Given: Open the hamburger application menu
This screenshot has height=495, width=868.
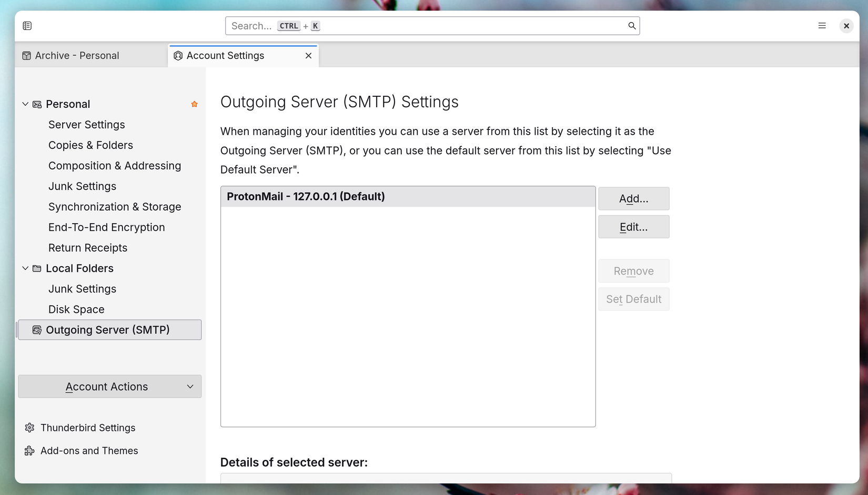Looking at the screenshot, I should [x=822, y=26].
